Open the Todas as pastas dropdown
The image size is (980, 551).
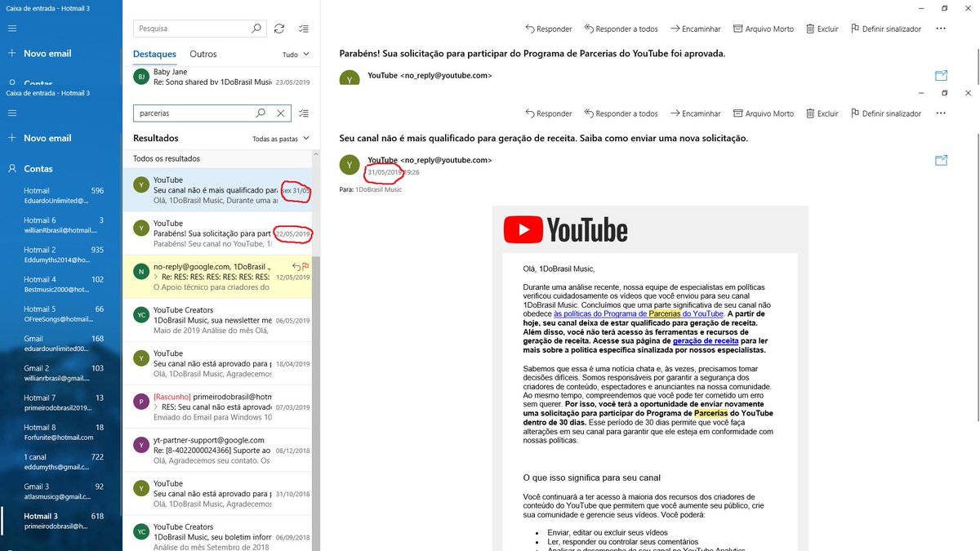point(281,139)
